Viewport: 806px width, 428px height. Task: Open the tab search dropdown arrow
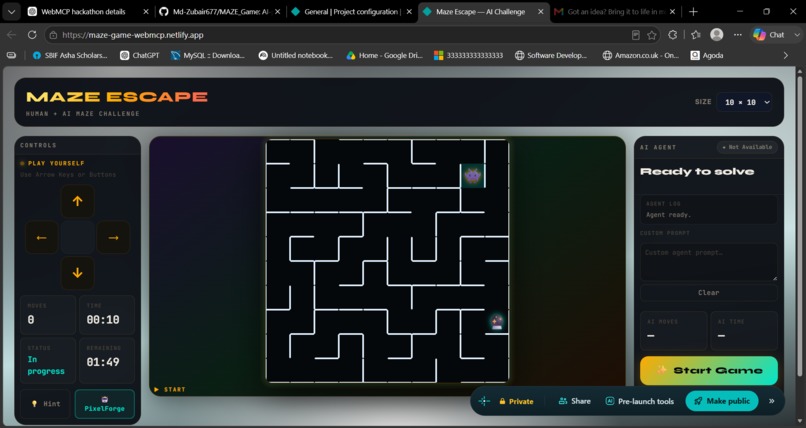click(11, 12)
